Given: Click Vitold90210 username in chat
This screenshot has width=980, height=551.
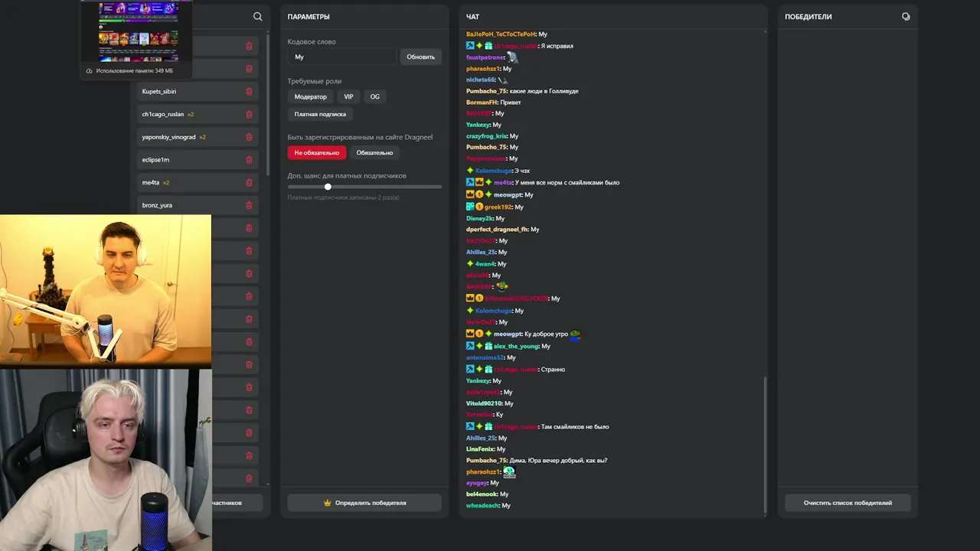Looking at the screenshot, I should (484, 403).
